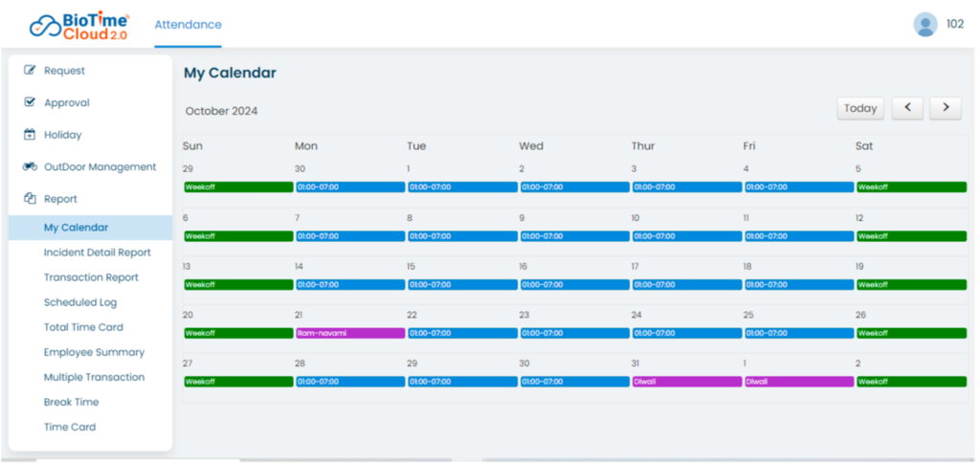Click the Ram-navami holiday event bar
This screenshot has height=463, width=980.
tap(349, 333)
